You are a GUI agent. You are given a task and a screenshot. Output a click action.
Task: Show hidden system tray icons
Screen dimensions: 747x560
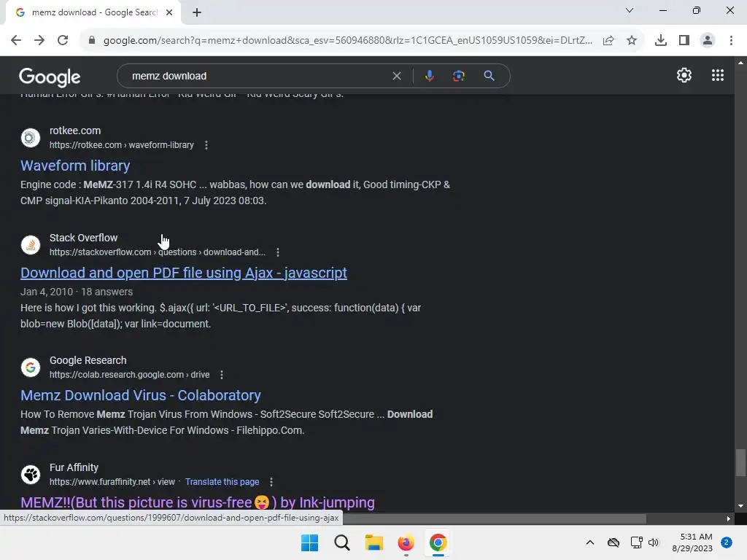click(x=589, y=542)
